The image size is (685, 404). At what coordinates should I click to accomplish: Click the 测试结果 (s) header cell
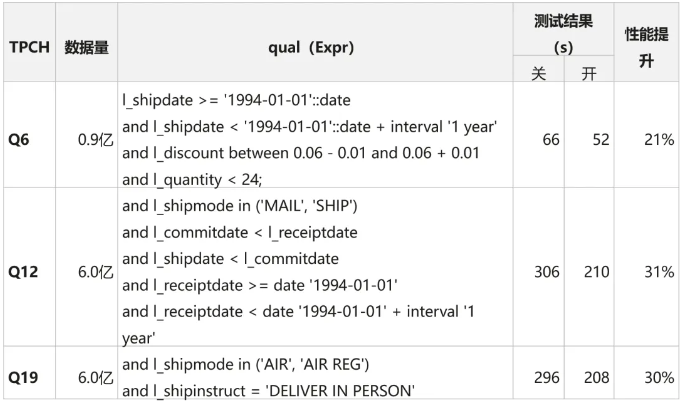pos(563,33)
